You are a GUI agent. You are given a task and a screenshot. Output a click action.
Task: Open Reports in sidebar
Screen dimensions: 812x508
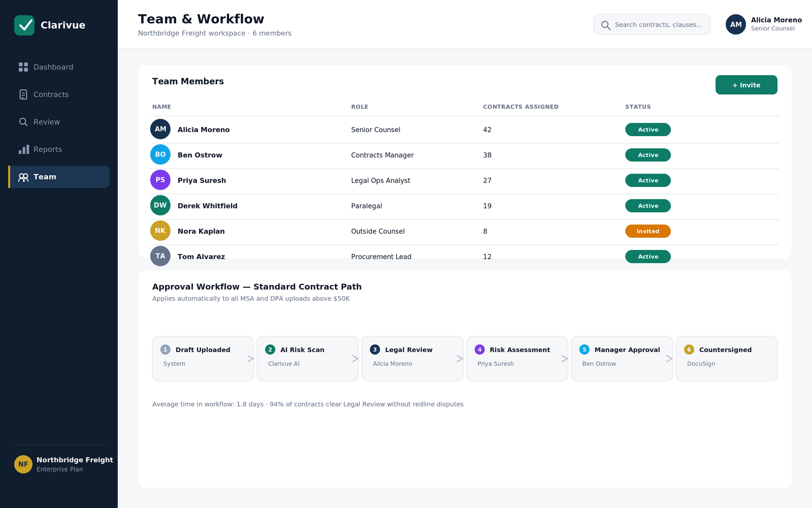[x=59, y=149]
